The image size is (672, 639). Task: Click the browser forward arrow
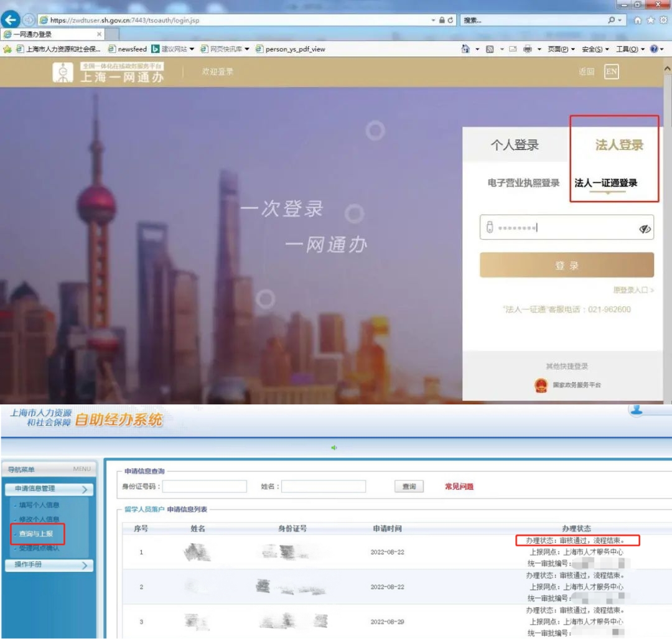[28, 20]
